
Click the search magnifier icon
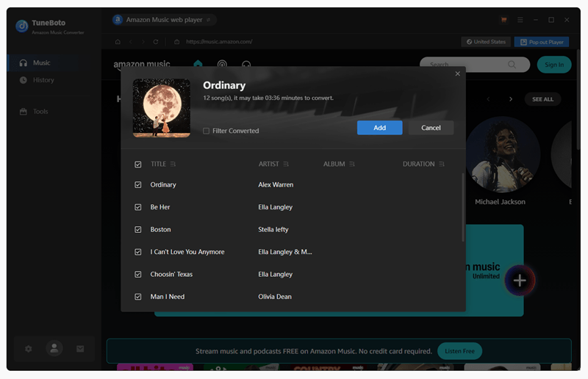pyautogui.click(x=512, y=65)
